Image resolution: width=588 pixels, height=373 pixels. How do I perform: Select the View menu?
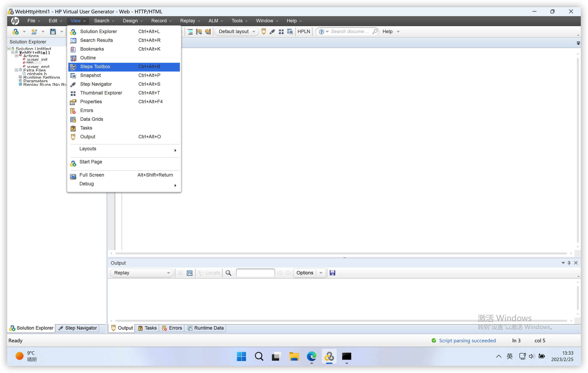coord(76,20)
